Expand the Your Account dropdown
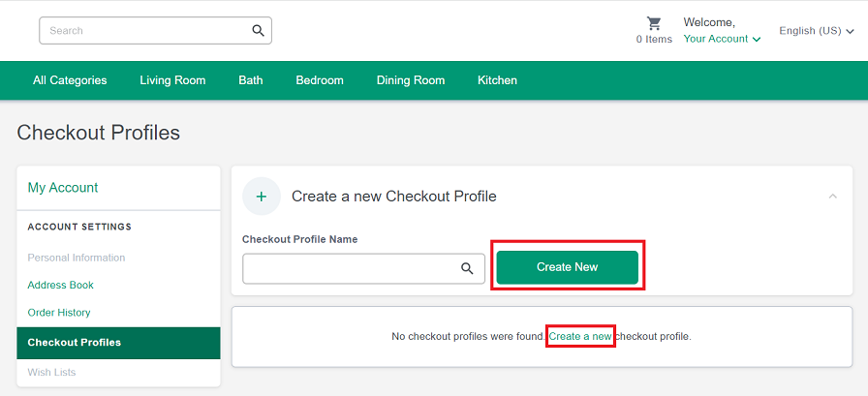Viewport: 868px width, 396px height. coord(722,39)
